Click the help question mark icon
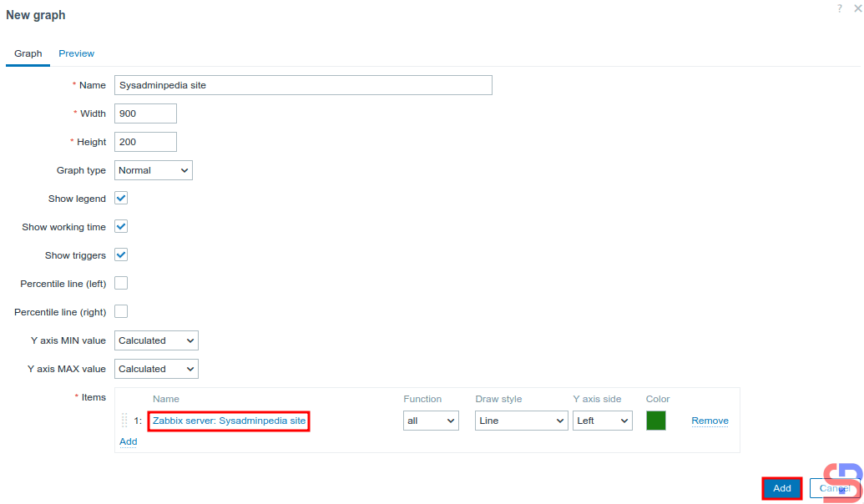The height and width of the screenshot is (504, 864). [840, 8]
